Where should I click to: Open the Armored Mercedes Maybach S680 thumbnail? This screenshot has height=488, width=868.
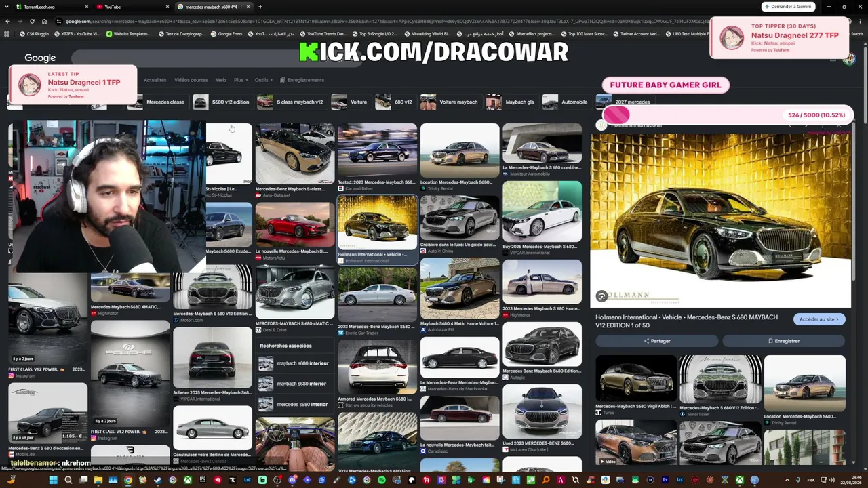[x=378, y=367]
